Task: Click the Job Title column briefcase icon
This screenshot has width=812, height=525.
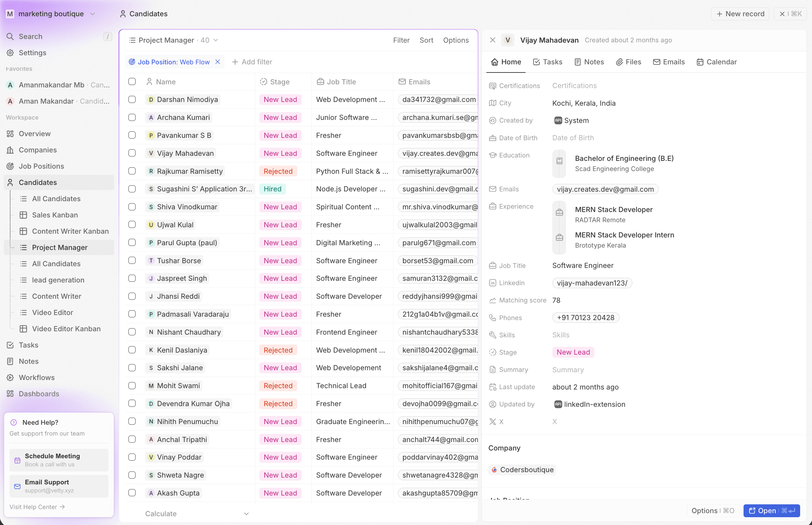Action: 320,82
